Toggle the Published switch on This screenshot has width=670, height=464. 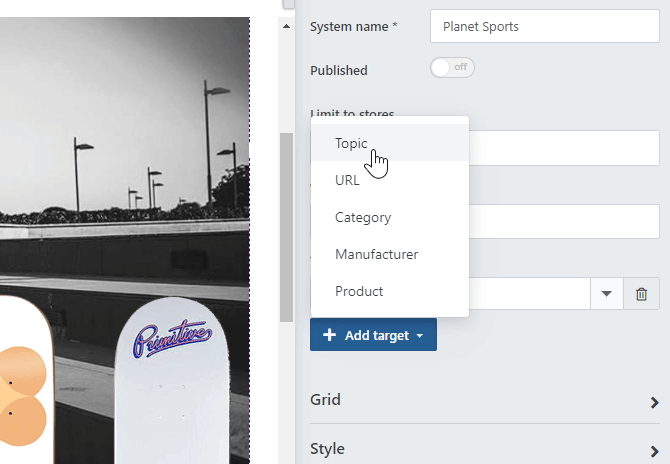(451, 68)
